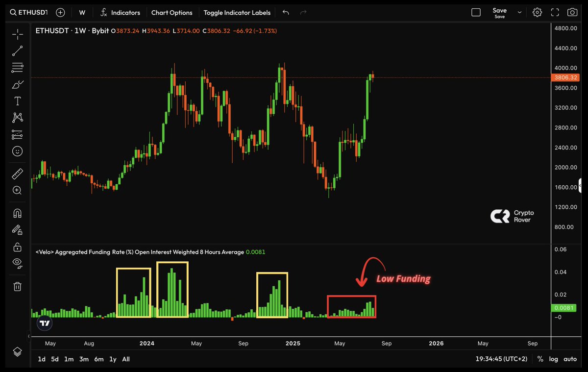Select the 3m range tab
This screenshot has height=372, width=588.
[x=84, y=359]
